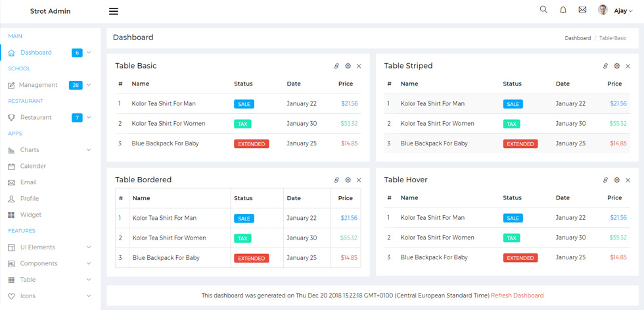
Task: Close the Table Hover panel
Action: (x=628, y=180)
